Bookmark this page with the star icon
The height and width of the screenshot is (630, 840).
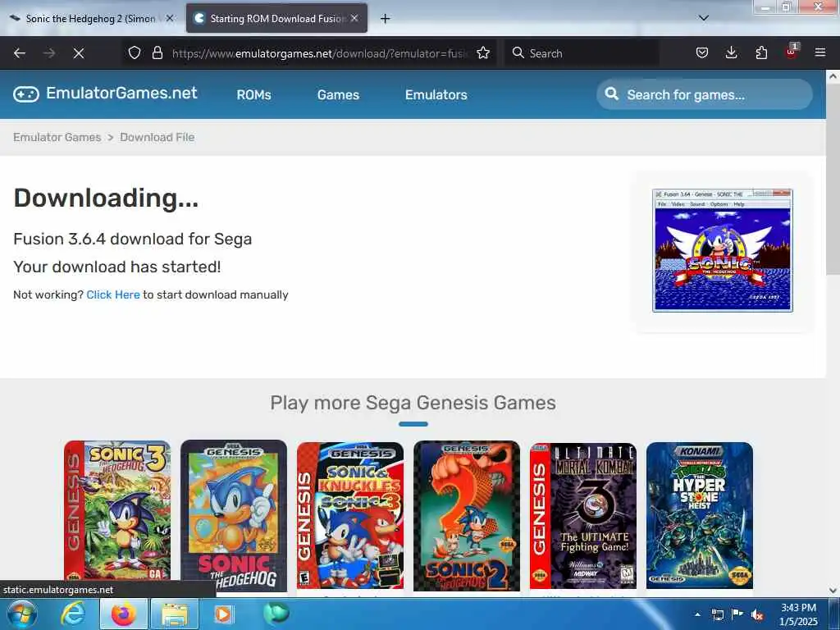click(483, 52)
